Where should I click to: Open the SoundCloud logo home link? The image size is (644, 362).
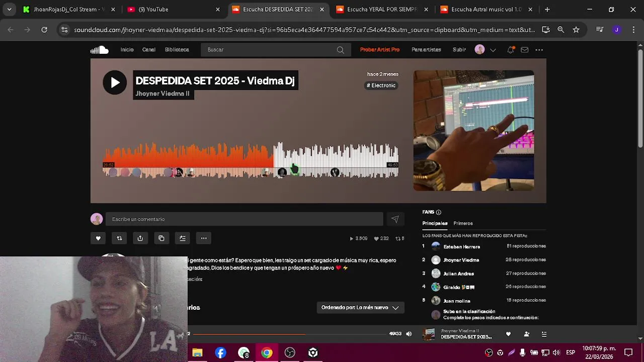[99, 50]
